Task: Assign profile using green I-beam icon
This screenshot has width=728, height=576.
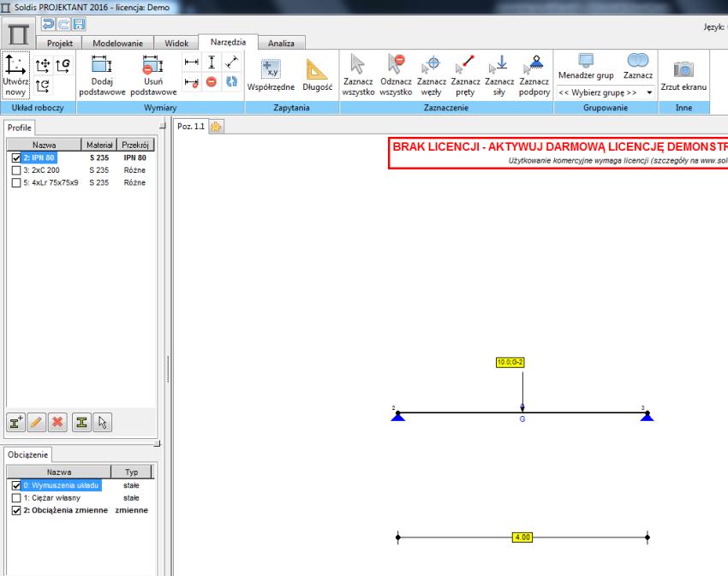Action: [x=81, y=422]
